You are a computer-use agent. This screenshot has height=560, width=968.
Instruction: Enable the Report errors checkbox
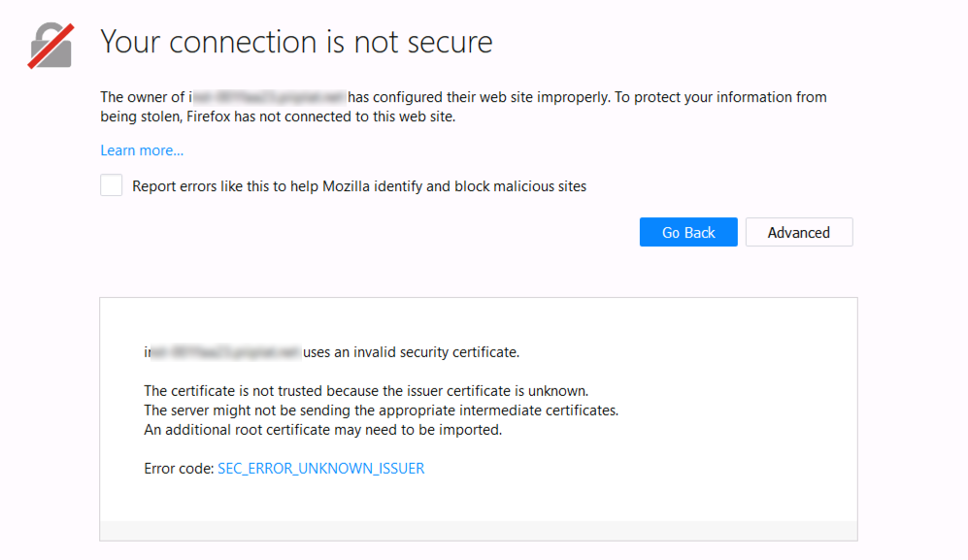[111, 185]
